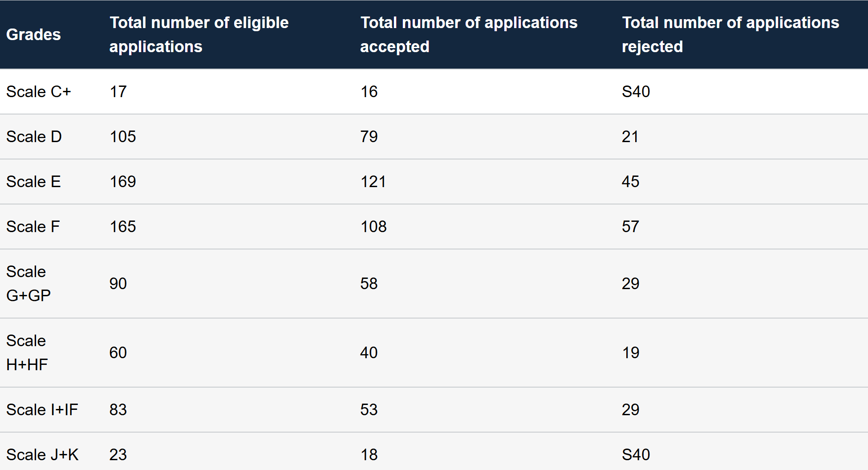Image resolution: width=868 pixels, height=470 pixels.
Task: Click the 'Total number of applications accepted' header
Action: coord(468,35)
